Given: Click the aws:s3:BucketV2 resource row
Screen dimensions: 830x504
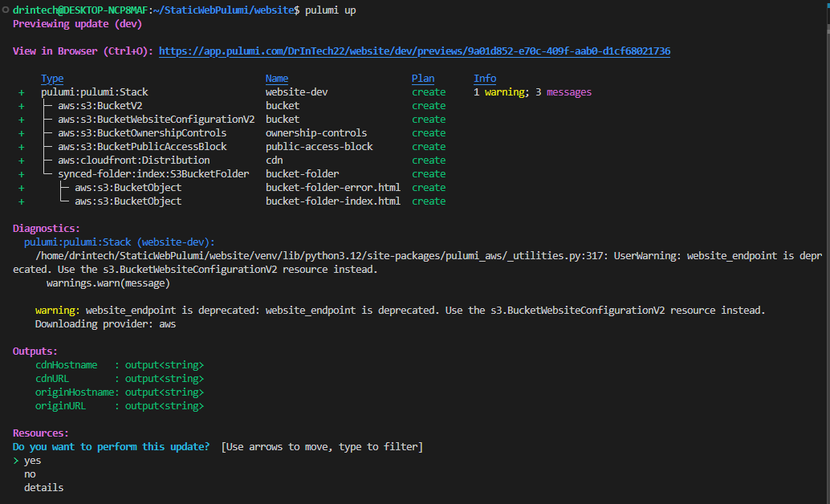Looking at the screenshot, I should (x=100, y=106).
